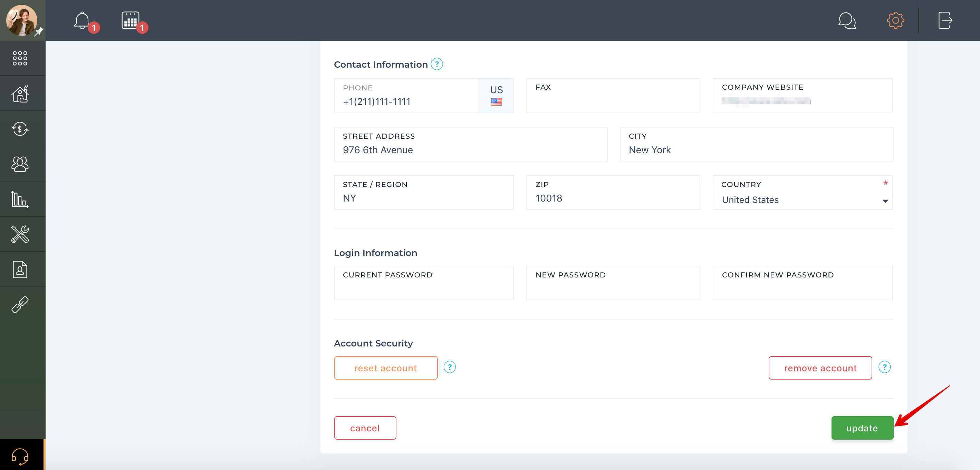Open the US phone country code selector
This screenshot has width=980, height=470.
tap(496, 96)
